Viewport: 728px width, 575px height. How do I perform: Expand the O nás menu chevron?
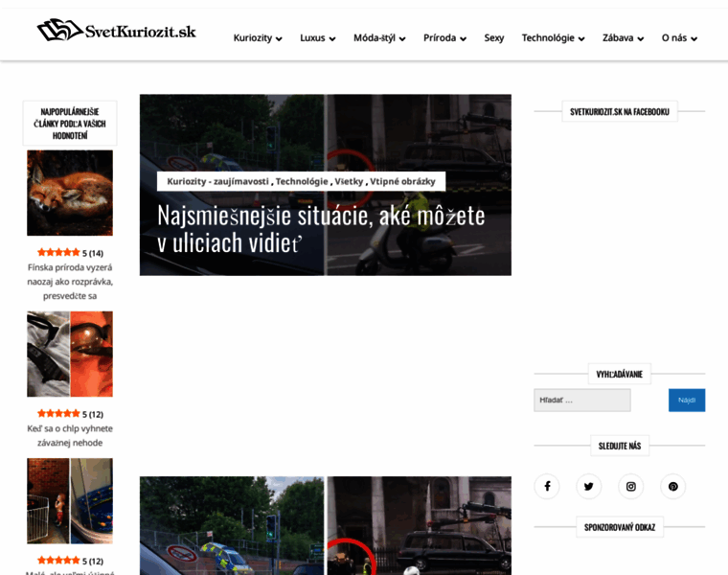[x=694, y=39]
